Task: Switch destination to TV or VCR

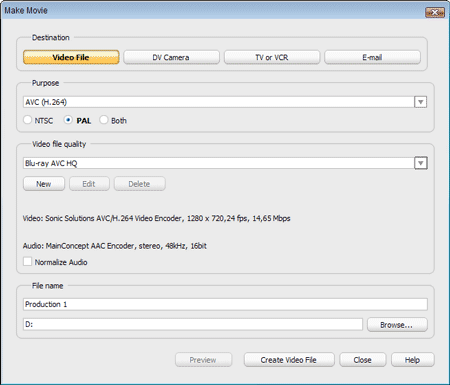Action: tap(272, 57)
